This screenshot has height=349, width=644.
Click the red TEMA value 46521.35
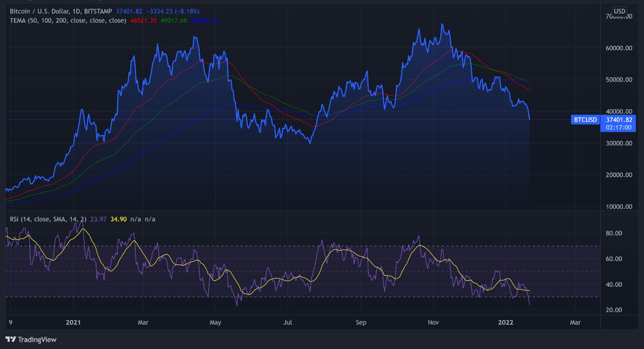pos(144,20)
